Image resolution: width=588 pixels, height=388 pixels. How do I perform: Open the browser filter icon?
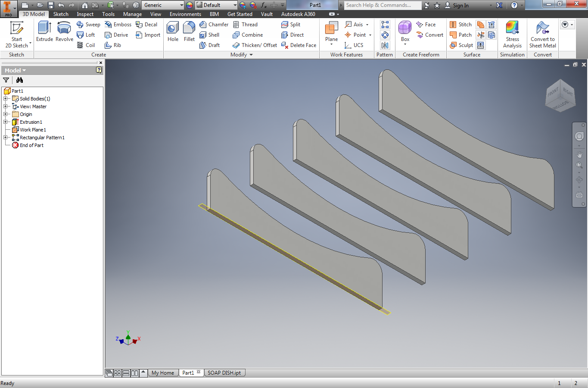pyautogui.click(x=6, y=80)
